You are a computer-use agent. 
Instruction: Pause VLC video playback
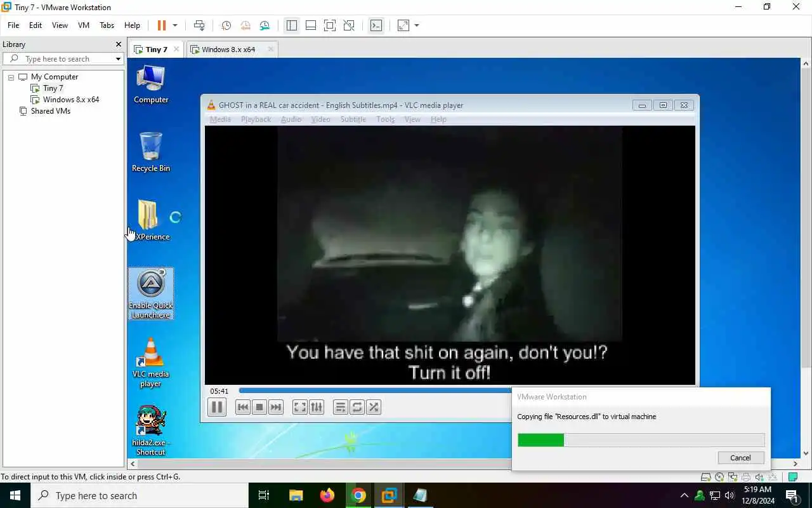(x=216, y=407)
